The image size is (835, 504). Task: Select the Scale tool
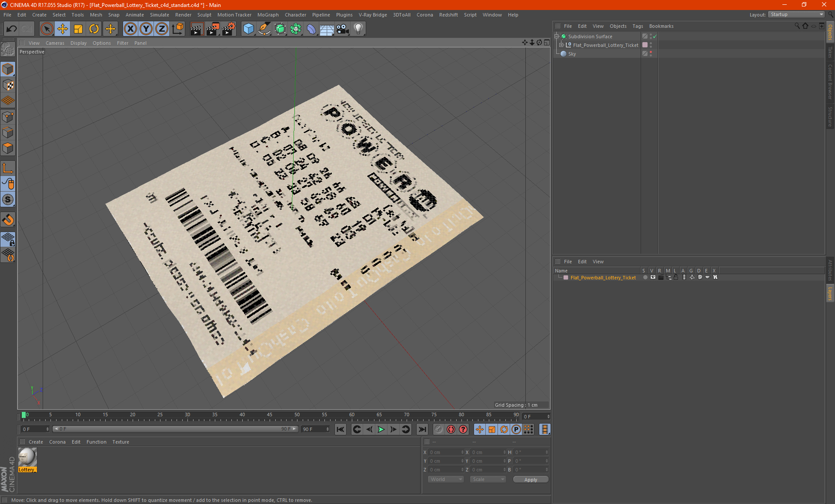(x=78, y=29)
